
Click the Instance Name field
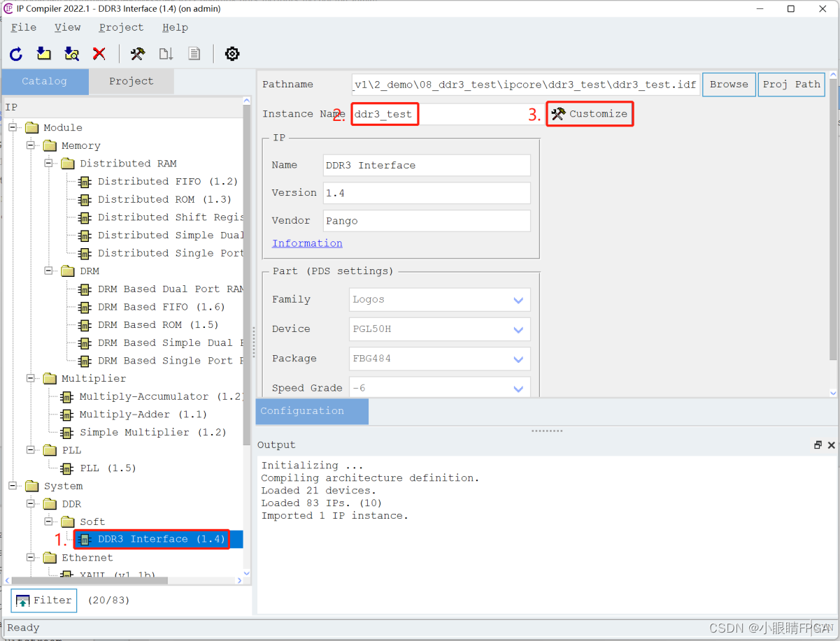pos(447,114)
